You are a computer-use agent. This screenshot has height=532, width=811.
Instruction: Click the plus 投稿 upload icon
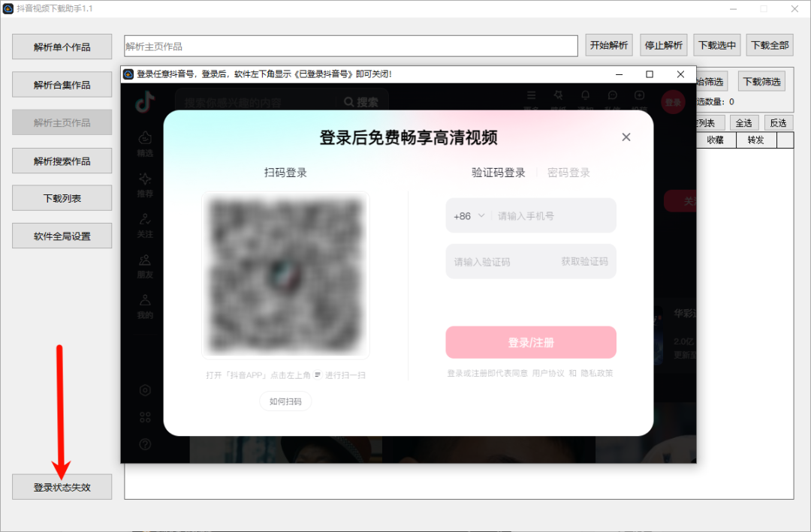click(x=639, y=95)
